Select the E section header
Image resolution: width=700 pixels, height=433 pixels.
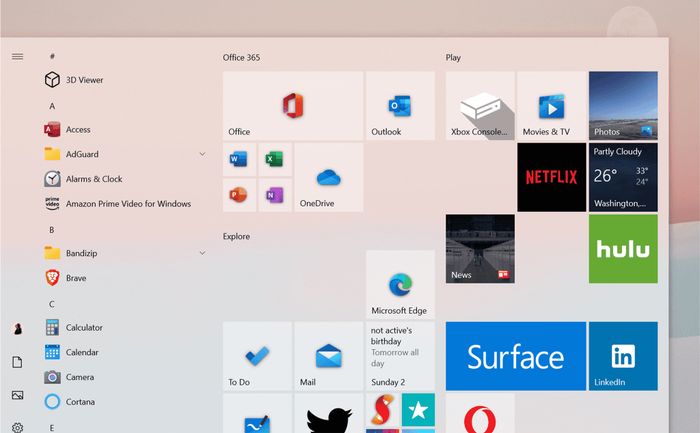pyautogui.click(x=52, y=428)
